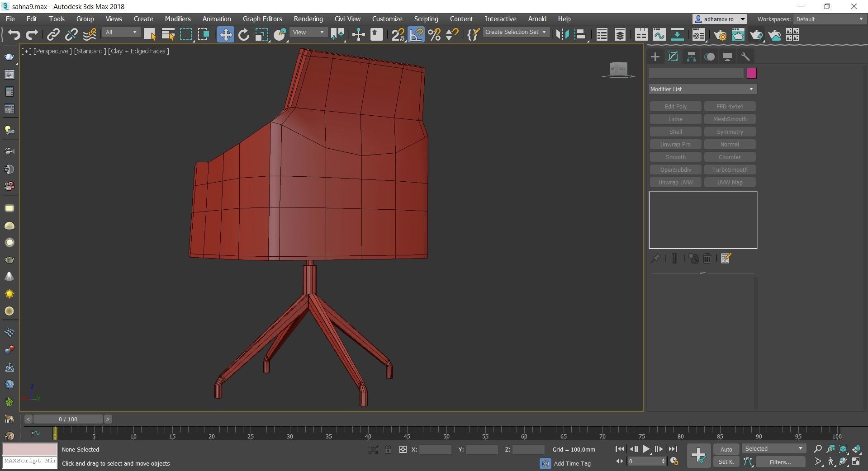
Task: Open the Selected key filter dropdown
Action: 774,449
